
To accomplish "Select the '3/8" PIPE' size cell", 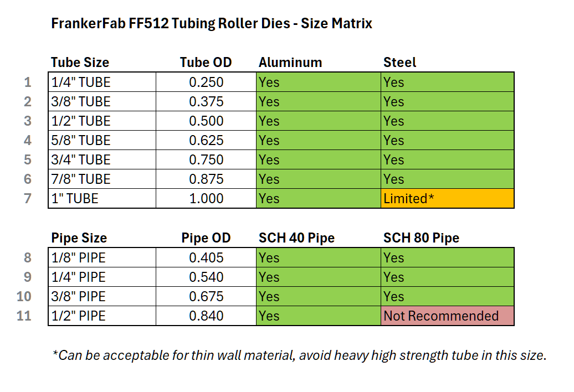I will 101,297.
